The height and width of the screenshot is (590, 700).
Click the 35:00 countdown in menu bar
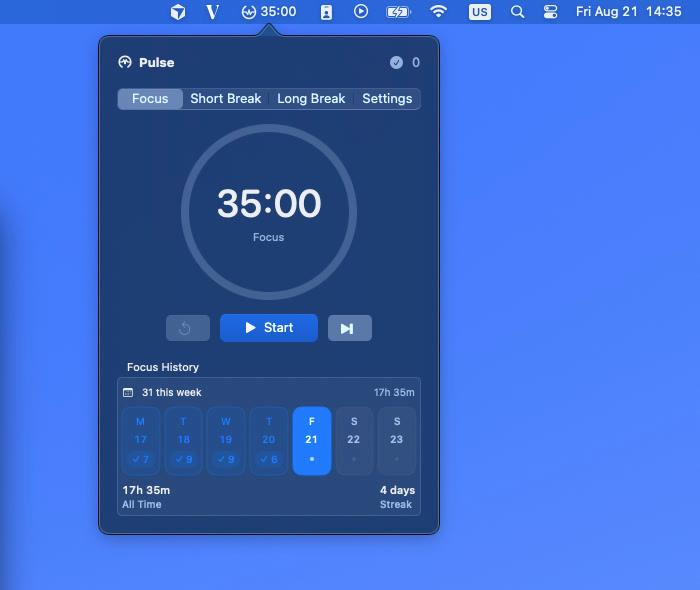(278, 12)
